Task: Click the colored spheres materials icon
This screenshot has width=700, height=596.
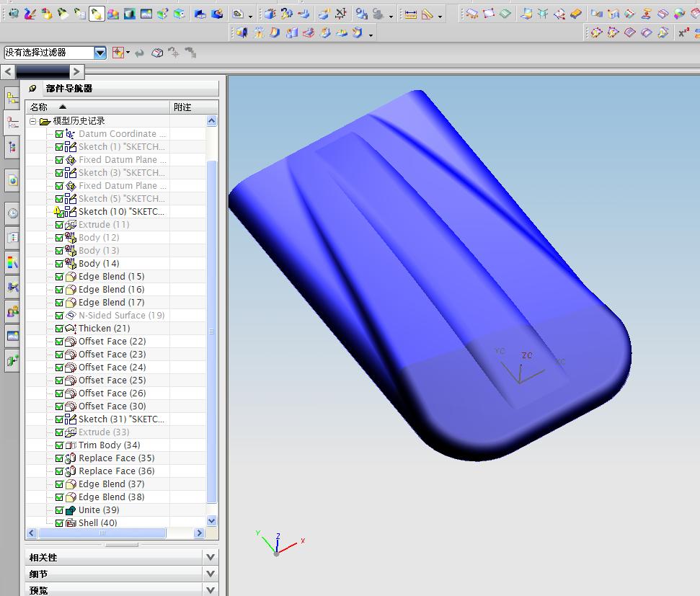Action: click(x=113, y=14)
